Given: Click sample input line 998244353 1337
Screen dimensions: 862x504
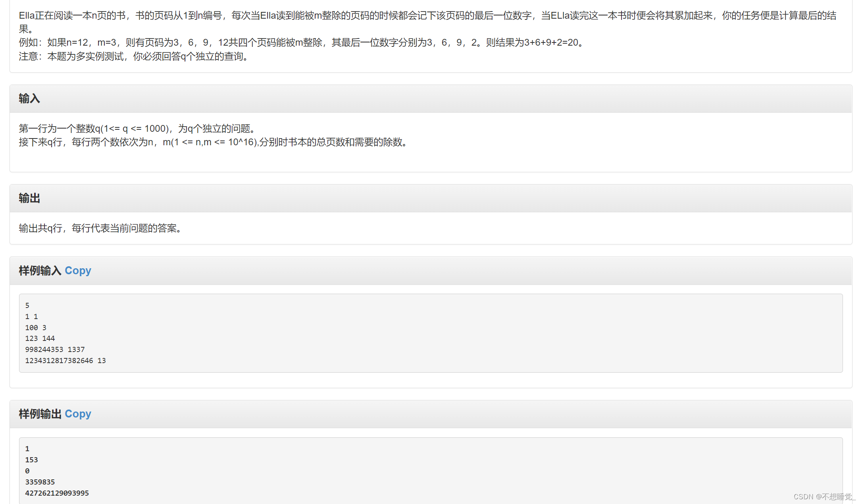Looking at the screenshot, I should click(x=55, y=350).
